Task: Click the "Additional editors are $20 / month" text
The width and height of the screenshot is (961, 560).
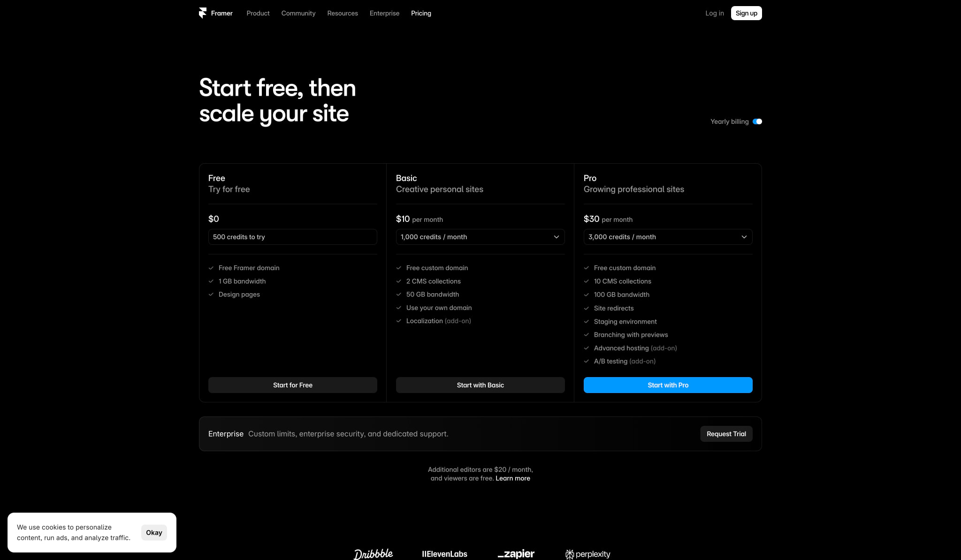Action: coord(480,469)
